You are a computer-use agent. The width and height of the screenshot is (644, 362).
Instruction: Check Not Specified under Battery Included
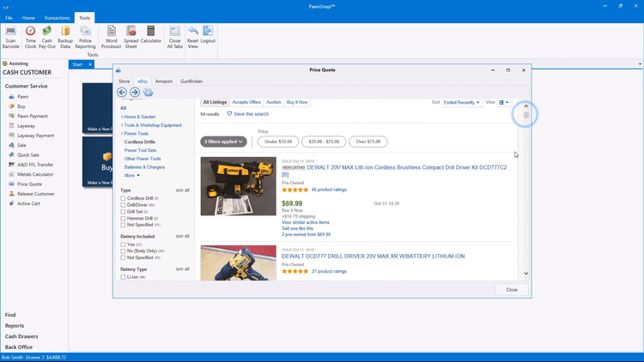click(x=123, y=257)
